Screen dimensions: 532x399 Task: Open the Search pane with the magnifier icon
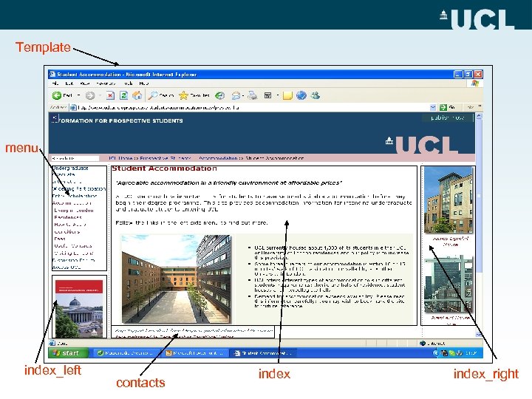click(x=153, y=95)
